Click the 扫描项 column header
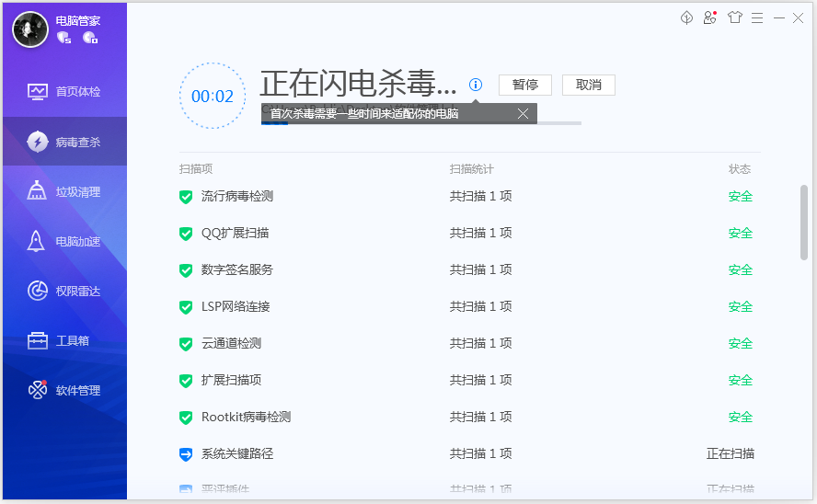817x504 pixels. (196, 168)
